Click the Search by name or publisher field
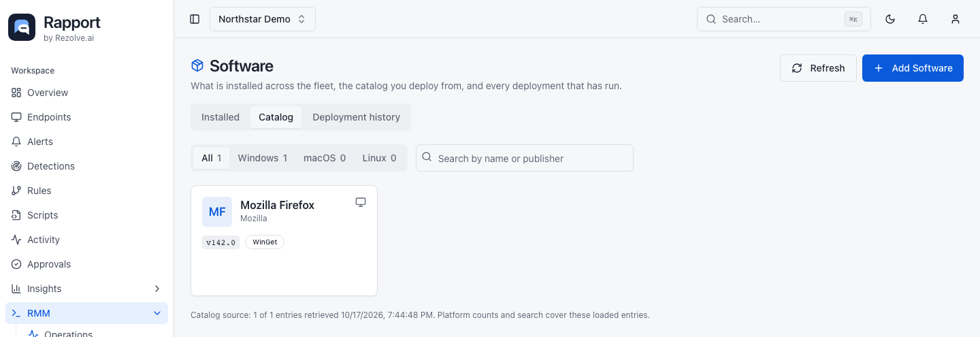Screen dimensions: 980x337 coord(525,158)
